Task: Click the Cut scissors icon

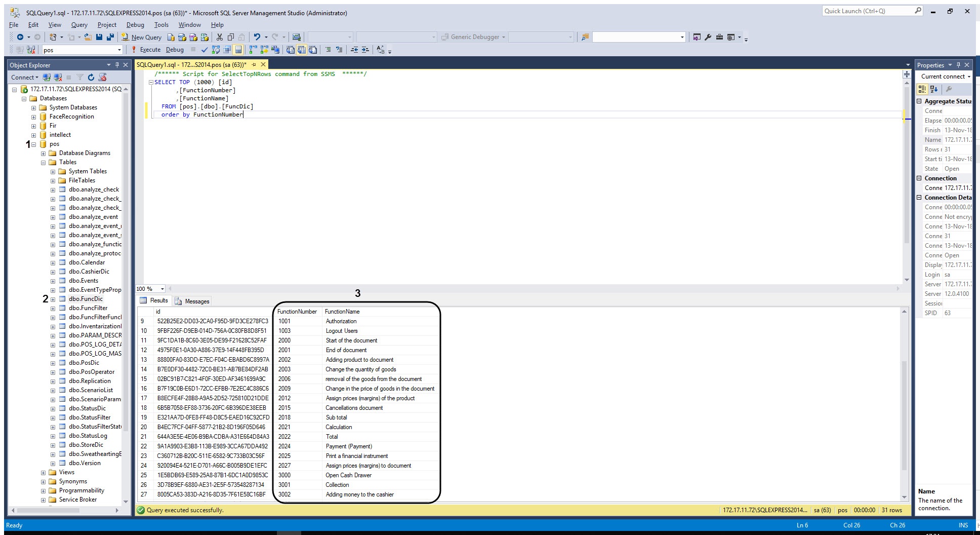Action: tap(220, 37)
